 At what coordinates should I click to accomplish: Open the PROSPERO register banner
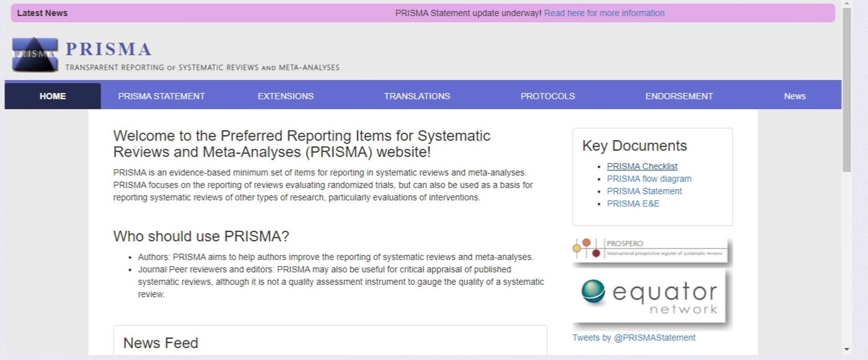point(651,250)
